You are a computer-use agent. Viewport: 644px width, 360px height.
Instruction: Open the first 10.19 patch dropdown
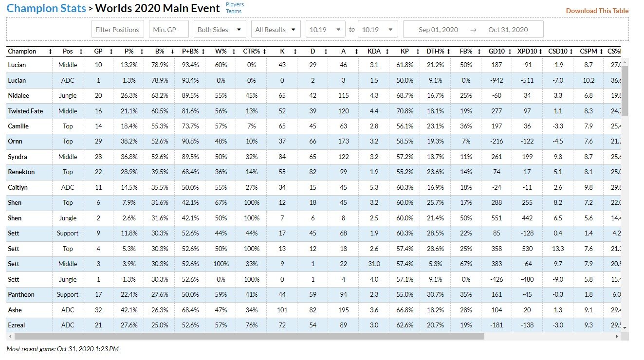(x=326, y=30)
